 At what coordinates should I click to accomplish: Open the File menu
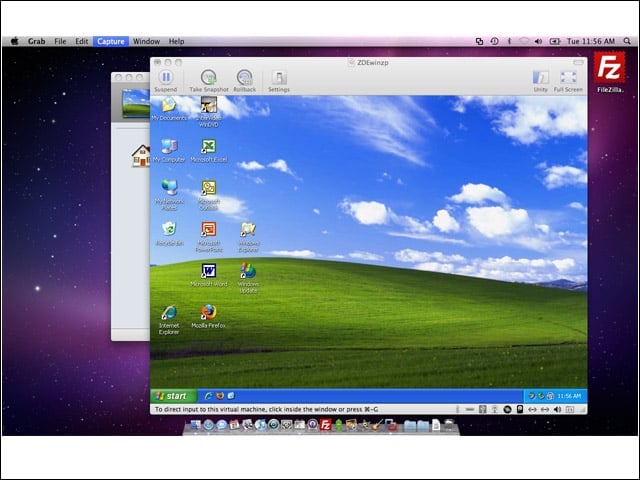[x=60, y=41]
